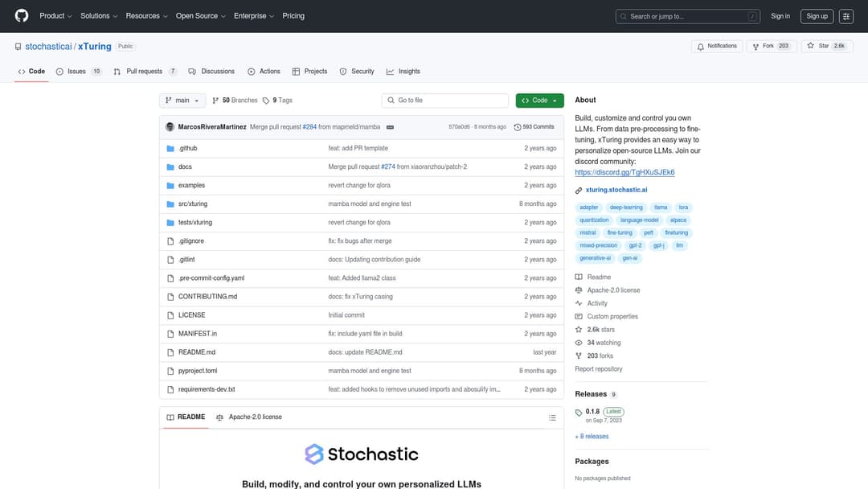Open the stochasticai owner link
The width and height of the screenshot is (868, 489).
pos(48,47)
